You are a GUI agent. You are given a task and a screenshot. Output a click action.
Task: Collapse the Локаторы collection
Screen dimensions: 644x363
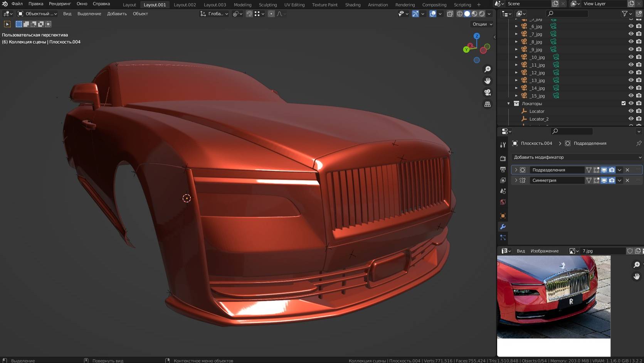[509, 103]
